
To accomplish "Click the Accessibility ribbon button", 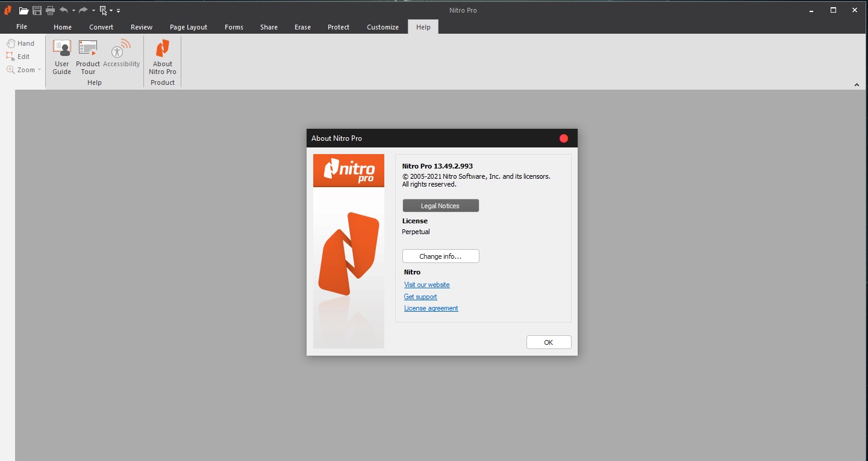I will tap(122, 54).
